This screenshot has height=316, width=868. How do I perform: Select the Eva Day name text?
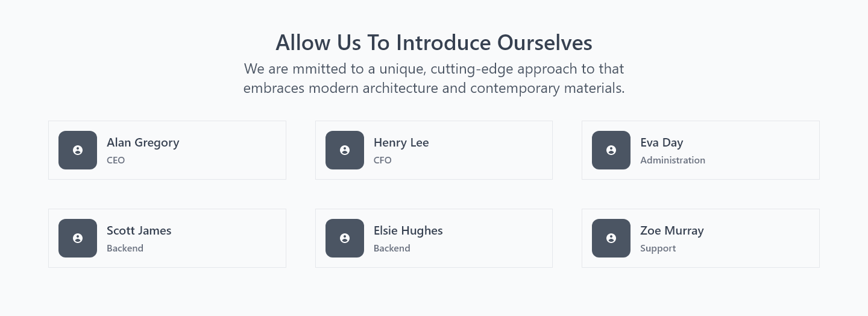[x=662, y=143]
